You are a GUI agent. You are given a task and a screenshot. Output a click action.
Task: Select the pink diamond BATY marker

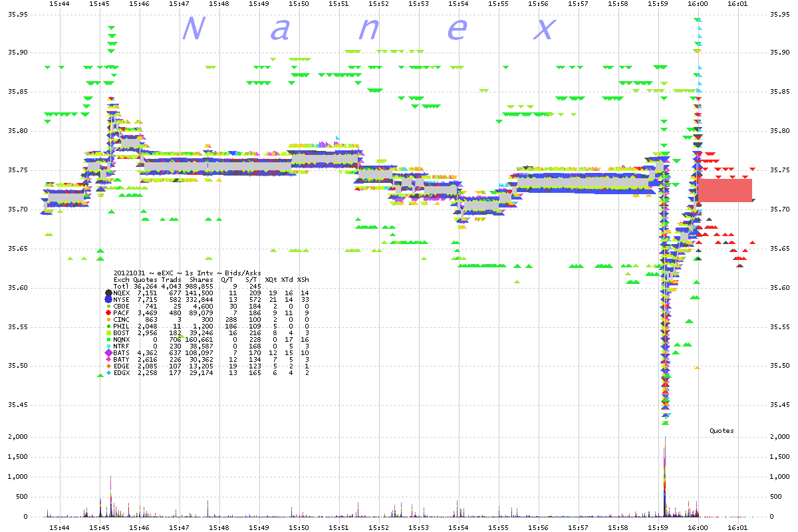coord(108,359)
